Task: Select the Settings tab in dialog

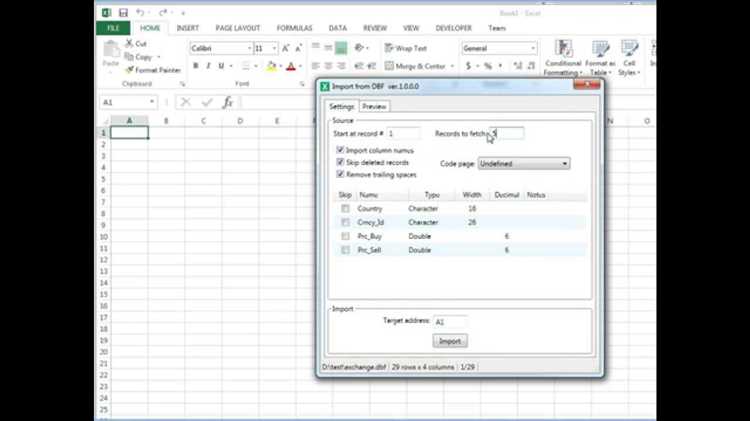Action: (x=342, y=106)
